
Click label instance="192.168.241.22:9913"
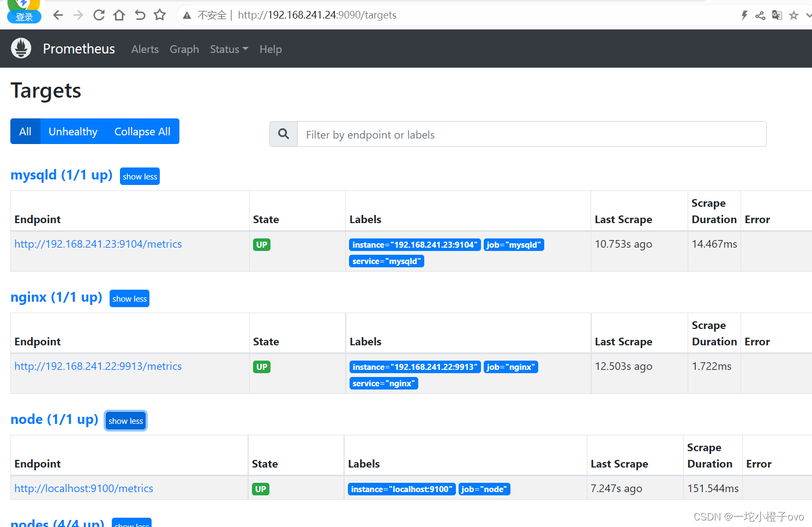[415, 367]
